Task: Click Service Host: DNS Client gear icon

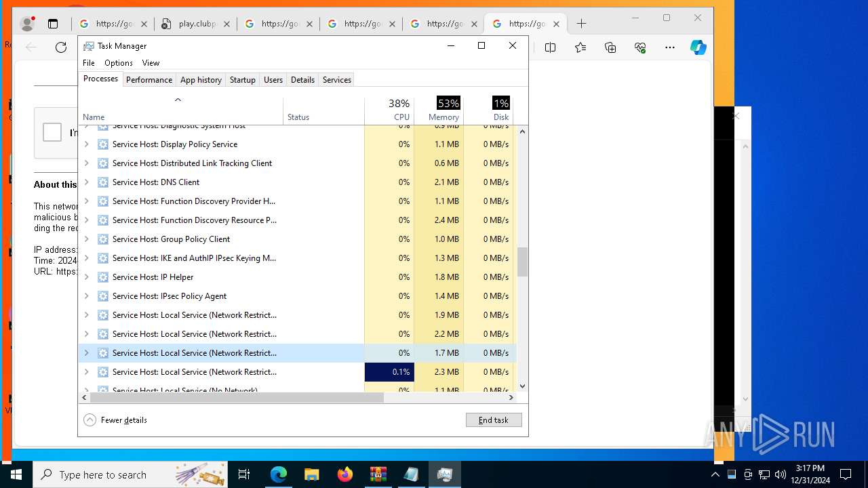Action: [x=103, y=182]
